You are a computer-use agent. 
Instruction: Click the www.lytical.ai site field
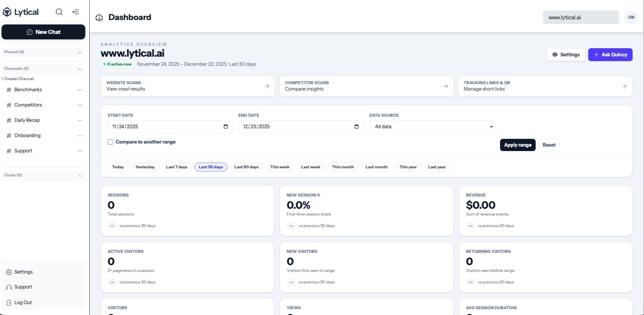[x=581, y=17]
